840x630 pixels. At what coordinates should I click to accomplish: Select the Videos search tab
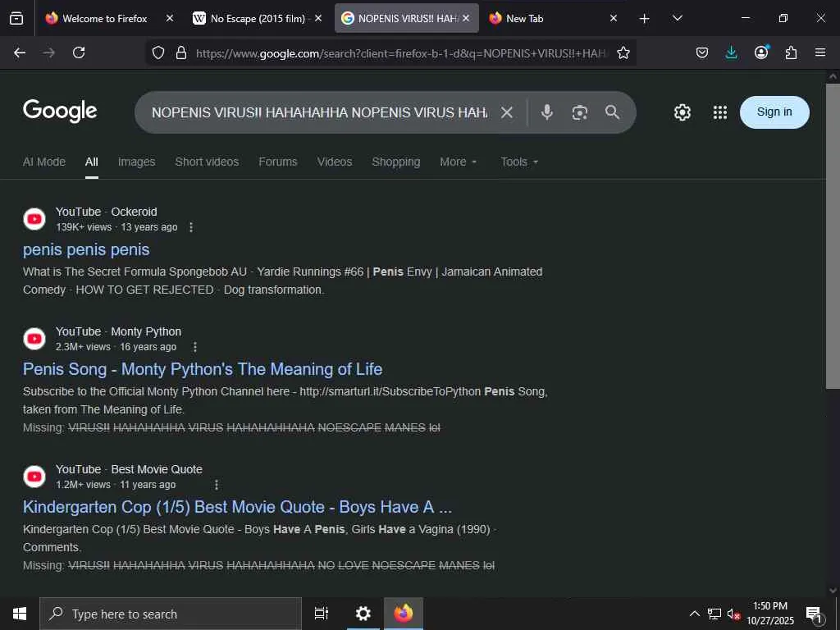click(x=335, y=162)
